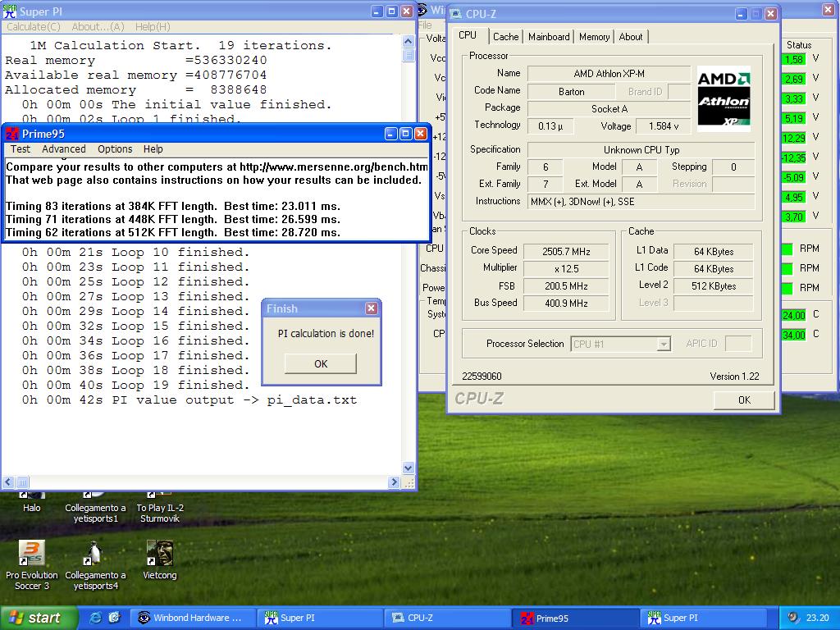Click the Super PI horizontal scrollbar left arrow
840x630 pixels.
[8, 482]
